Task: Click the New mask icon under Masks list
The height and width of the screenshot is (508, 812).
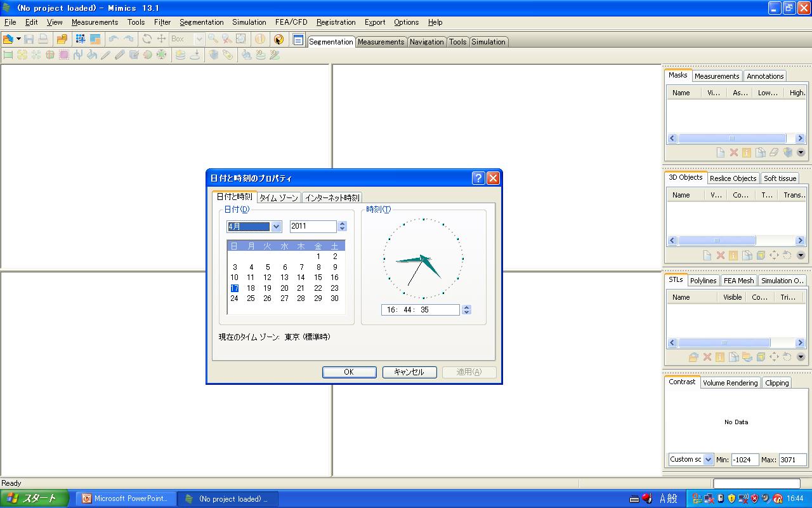Action: 720,152
